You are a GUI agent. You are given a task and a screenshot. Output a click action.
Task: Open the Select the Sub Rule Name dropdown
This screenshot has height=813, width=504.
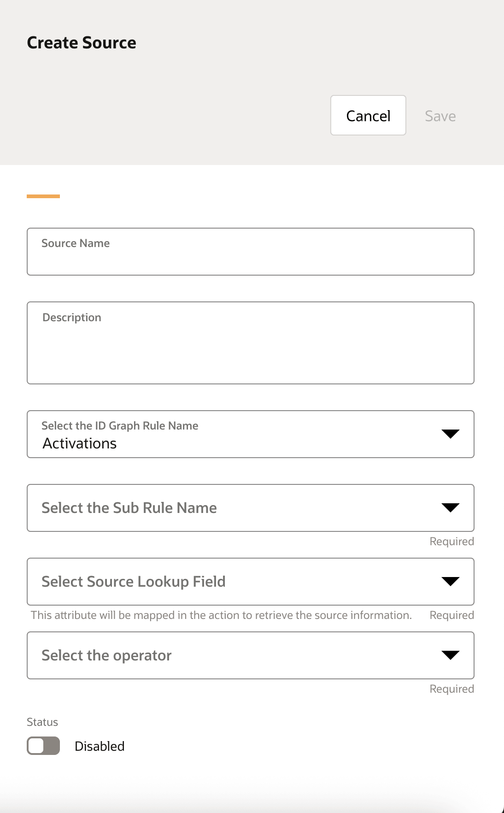[x=251, y=507]
